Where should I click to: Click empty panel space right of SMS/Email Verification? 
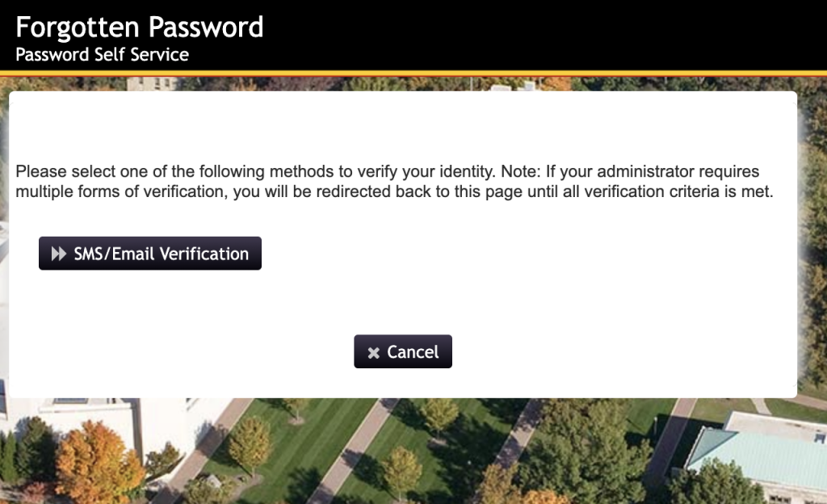[x=527, y=253]
